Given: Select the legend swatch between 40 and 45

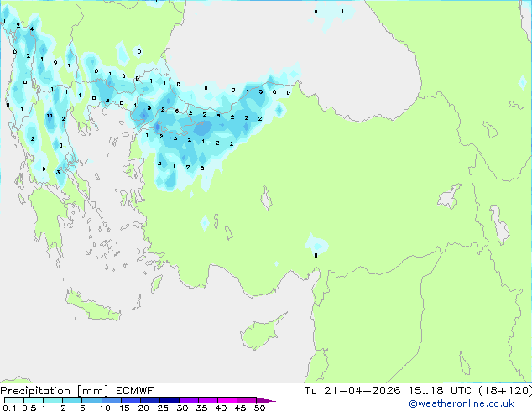Looking at the screenshot, I should pos(228,400).
